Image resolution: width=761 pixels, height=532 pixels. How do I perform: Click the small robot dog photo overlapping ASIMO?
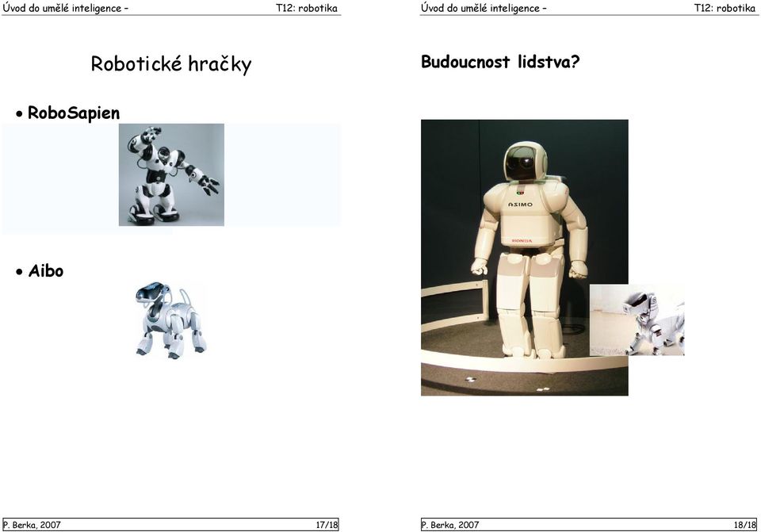point(637,320)
